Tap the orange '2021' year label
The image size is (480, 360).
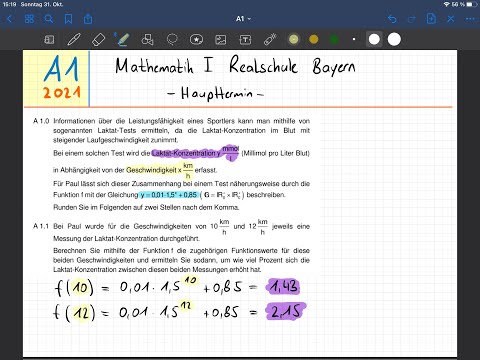[x=62, y=92]
